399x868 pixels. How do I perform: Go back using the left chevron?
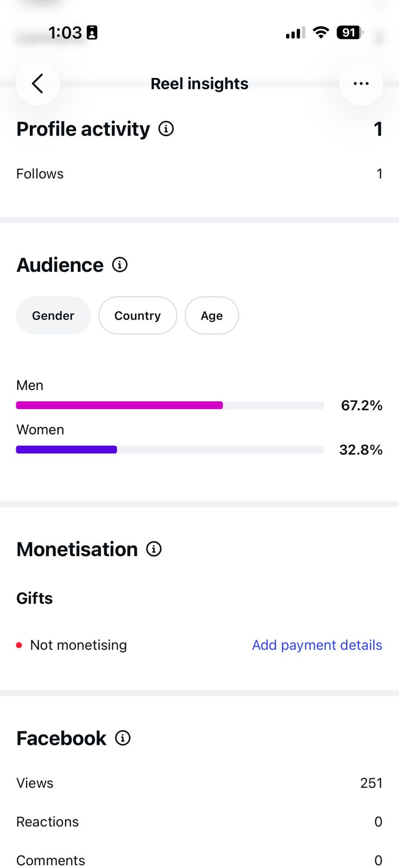[x=37, y=84]
